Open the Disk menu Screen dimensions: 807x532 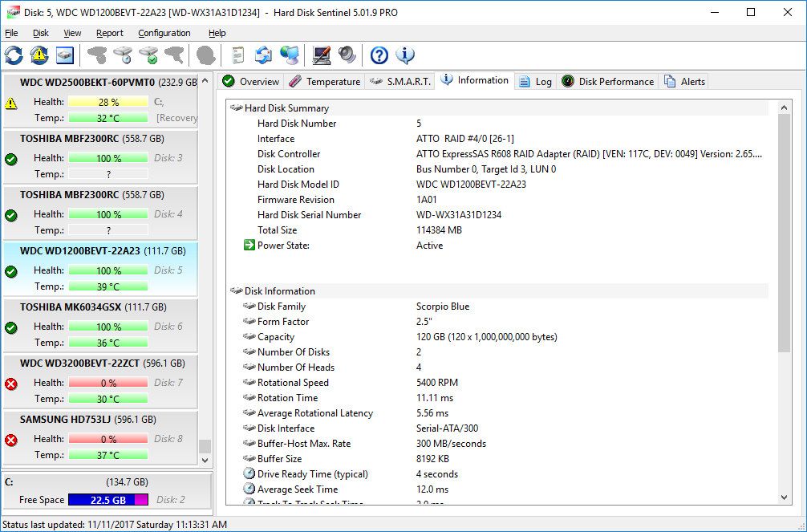click(41, 33)
